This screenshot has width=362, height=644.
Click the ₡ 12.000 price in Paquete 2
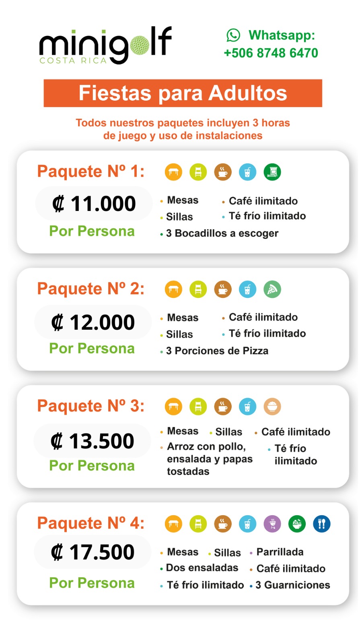click(93, 322)
